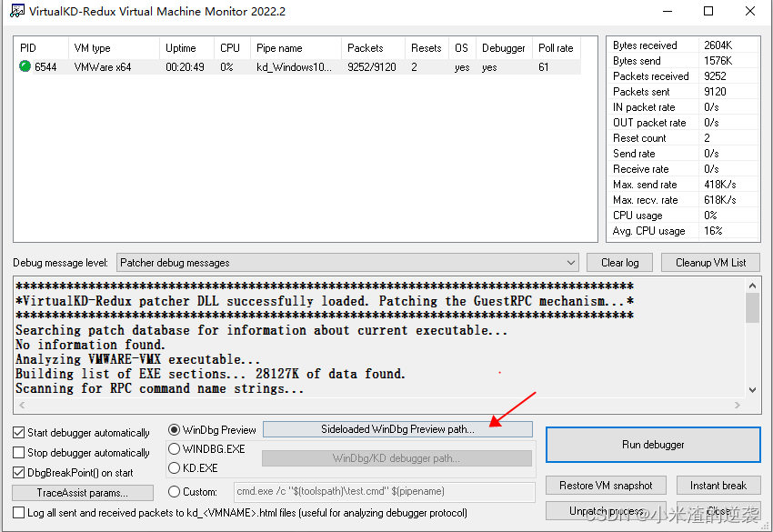Image resolution: width=773 pixels, height=532 pixels.
Task: Open TraceAssist params dialog
Action: [83, 493]
